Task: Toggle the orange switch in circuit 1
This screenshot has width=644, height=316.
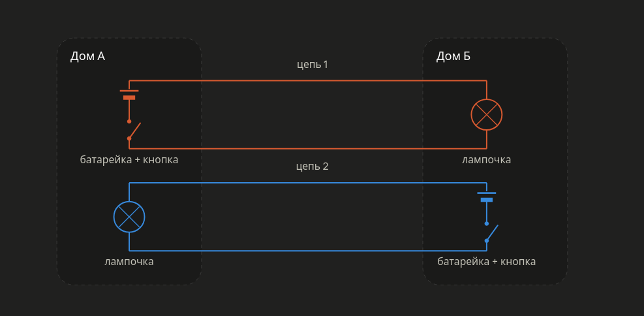Action: pyautogui.click(x=134, y=131)
